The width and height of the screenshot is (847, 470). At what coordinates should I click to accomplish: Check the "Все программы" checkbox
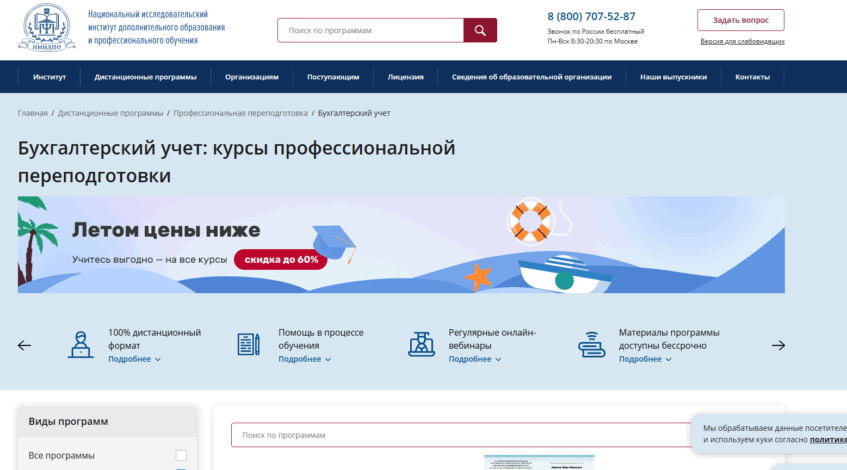point(181,456)
